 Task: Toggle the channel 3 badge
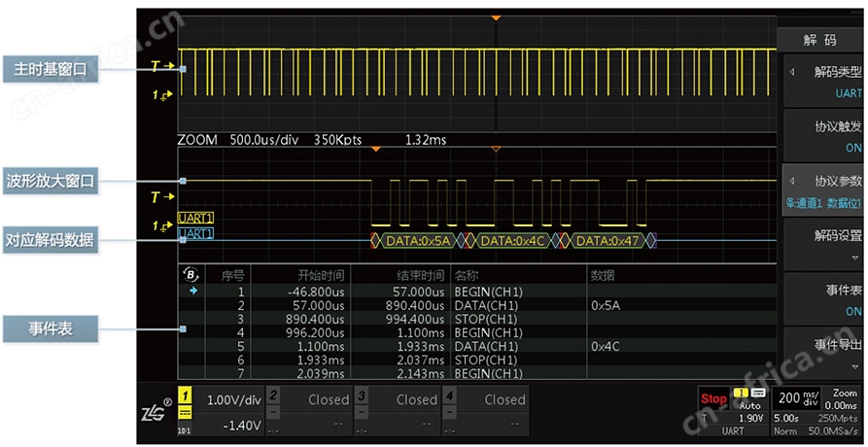(361, 395)
